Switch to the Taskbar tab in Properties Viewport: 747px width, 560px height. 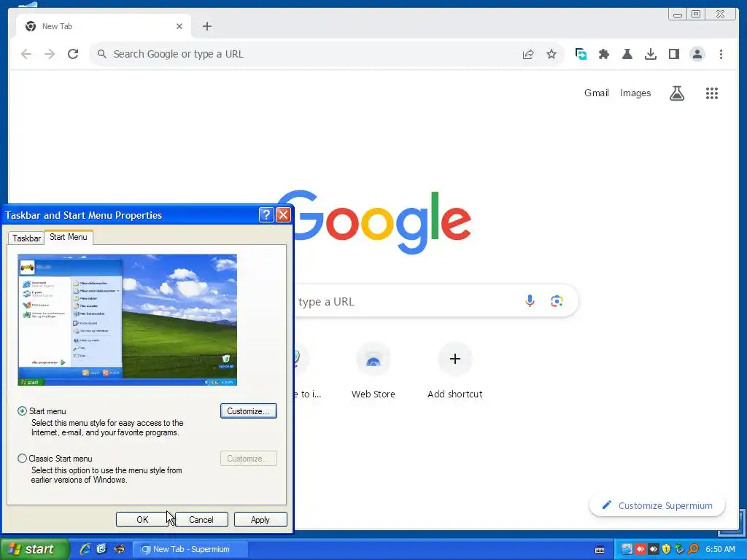[x=27, y=238]
